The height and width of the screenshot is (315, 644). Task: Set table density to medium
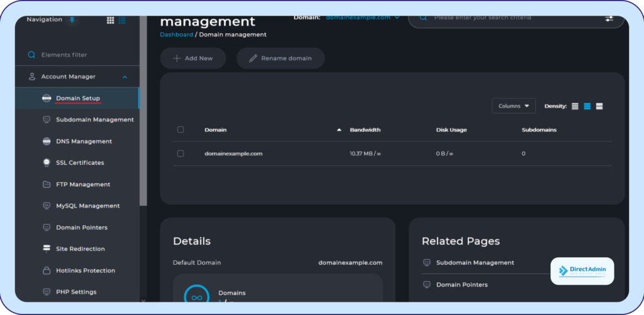587,106
